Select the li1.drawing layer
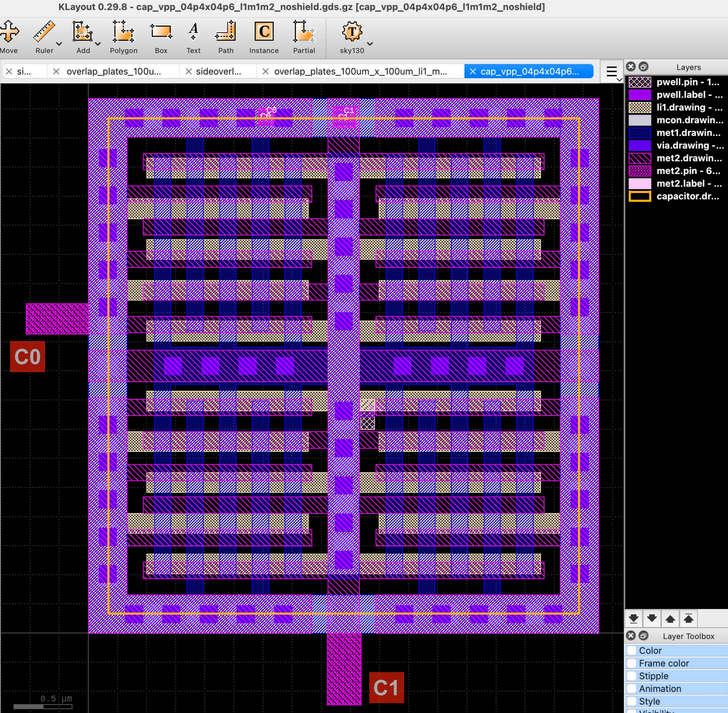 676,108
